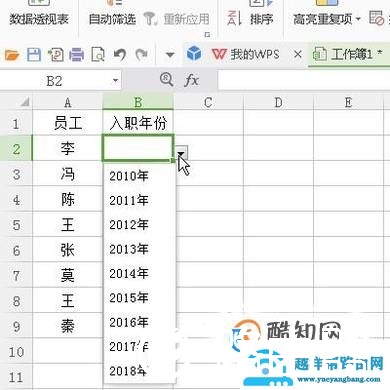Image resolution: width=390 pixels, height=390 pixels.
Task: Select row 2 header
Action: (16, 149)
